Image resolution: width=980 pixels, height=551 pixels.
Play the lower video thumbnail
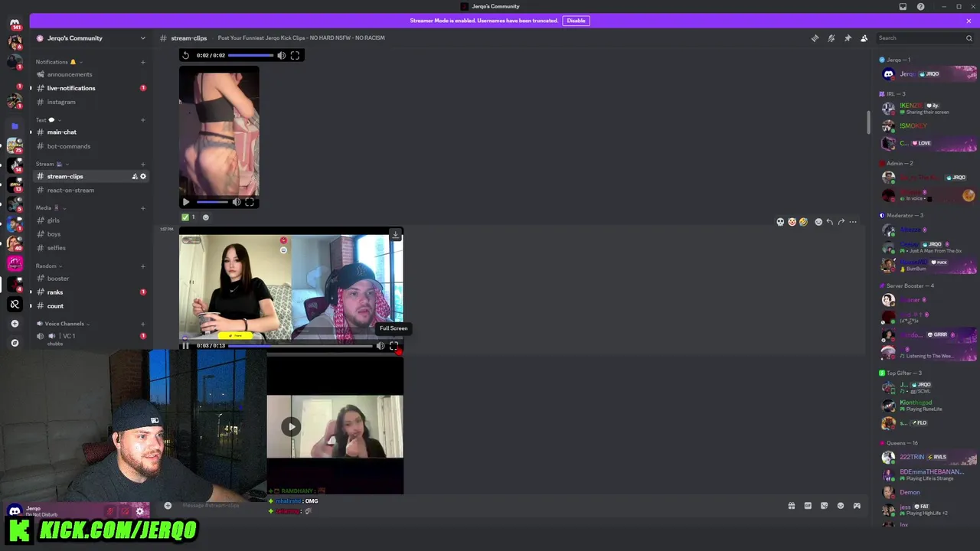click(291, 427)
